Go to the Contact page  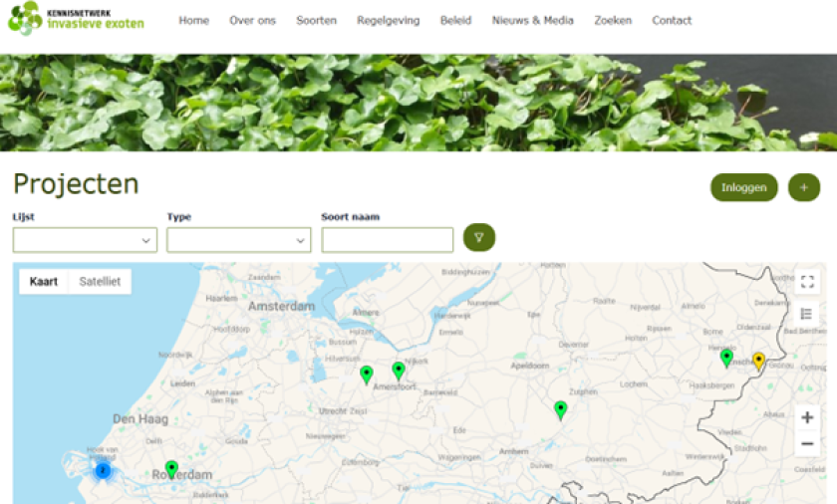click(672, 20)
